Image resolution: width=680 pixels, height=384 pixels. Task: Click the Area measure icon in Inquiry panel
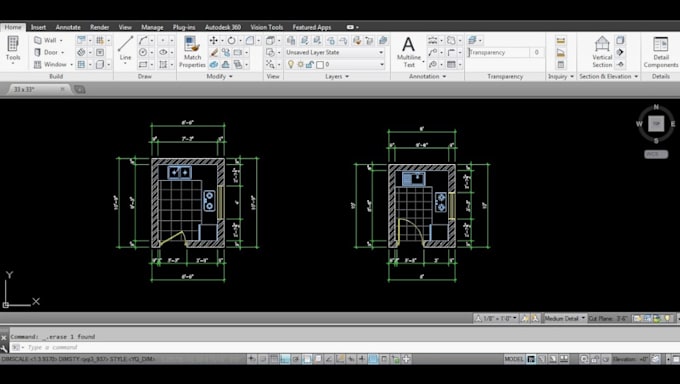[x=561, y=53]
